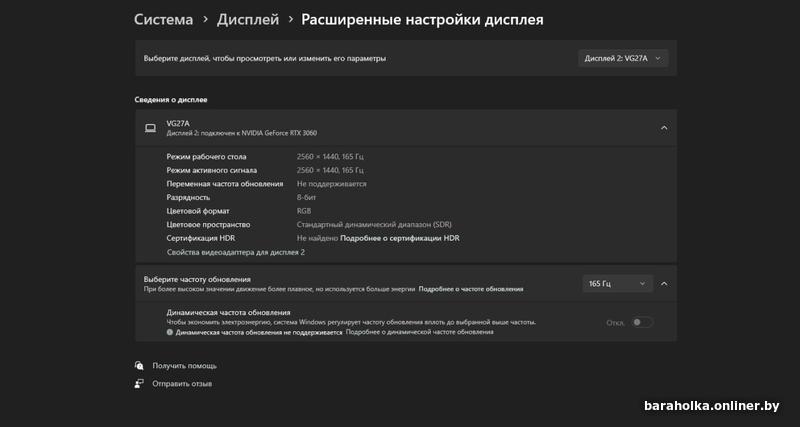
Task: Select 'Режим рабочего стола' value 2560 × 1440
Action: pyautogui.click(x=330, y=157)
